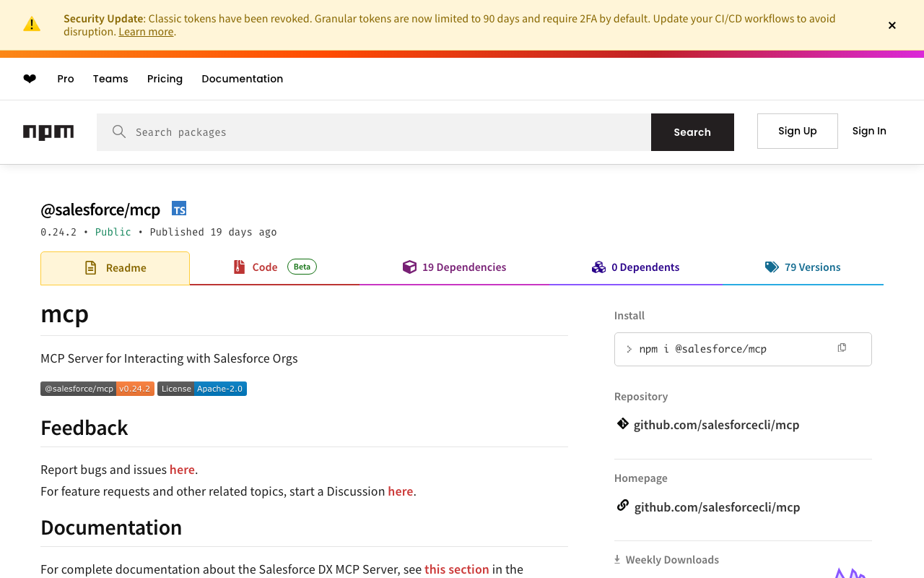View the 19 Dependencies tab
This screenshot has height=578, width=924.
(x=455, y=267)
